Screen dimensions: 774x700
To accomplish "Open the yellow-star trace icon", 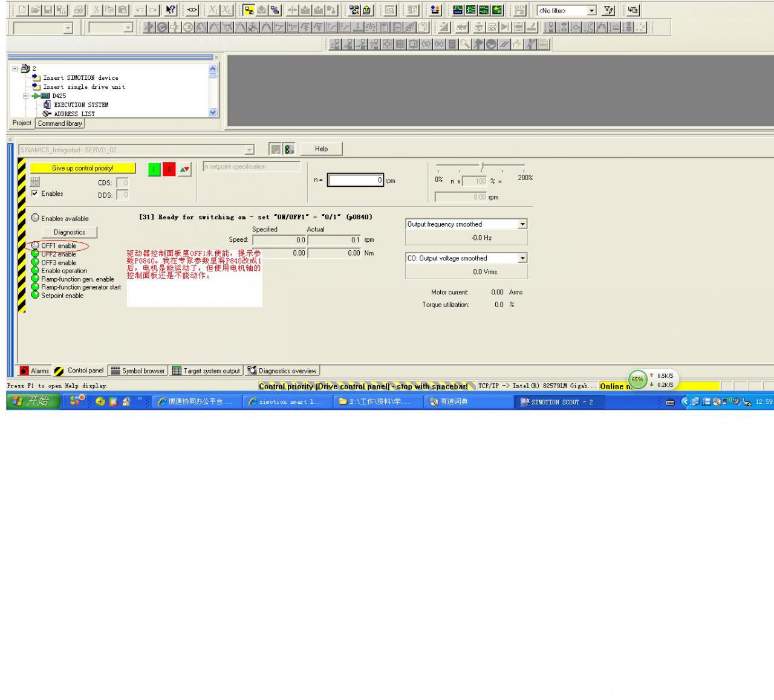I will [498, 10].
